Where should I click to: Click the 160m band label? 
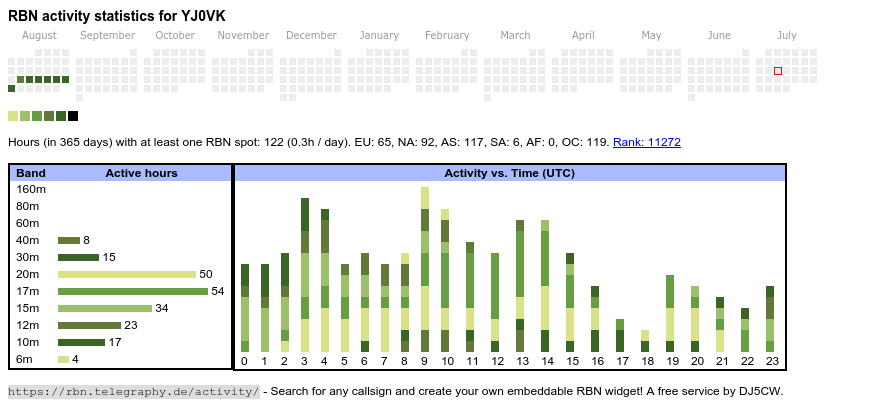pyautogui.click(x=31, y=189)
